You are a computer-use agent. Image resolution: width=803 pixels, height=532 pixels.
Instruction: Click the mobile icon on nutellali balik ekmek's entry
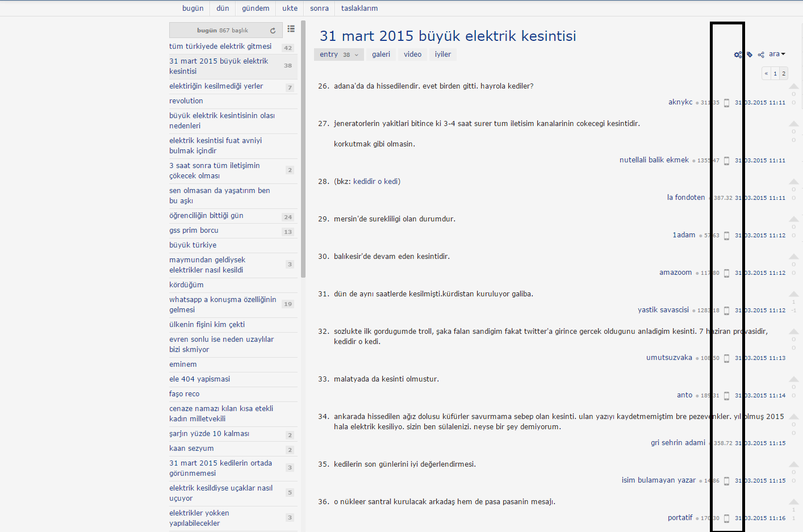(726, 161)
